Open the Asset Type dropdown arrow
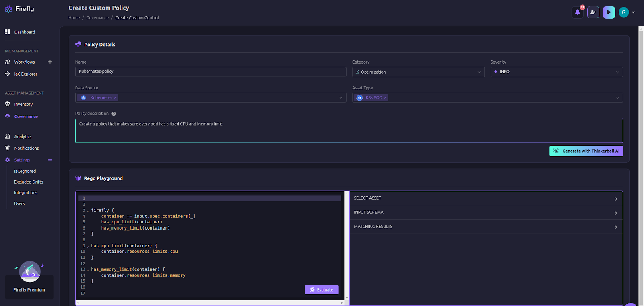This screenshot has width=644, height=306. coord(617,98)
